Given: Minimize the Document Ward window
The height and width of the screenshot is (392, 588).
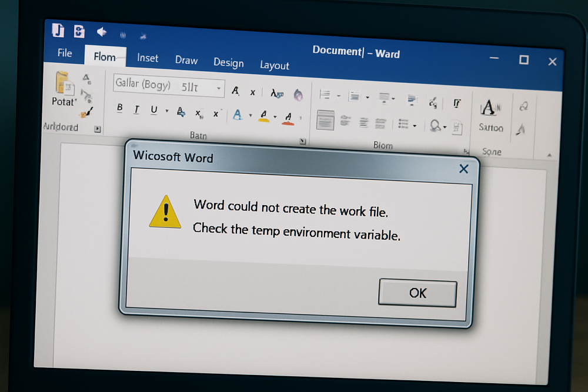Looking at the screenshot, I should (495, 58).
